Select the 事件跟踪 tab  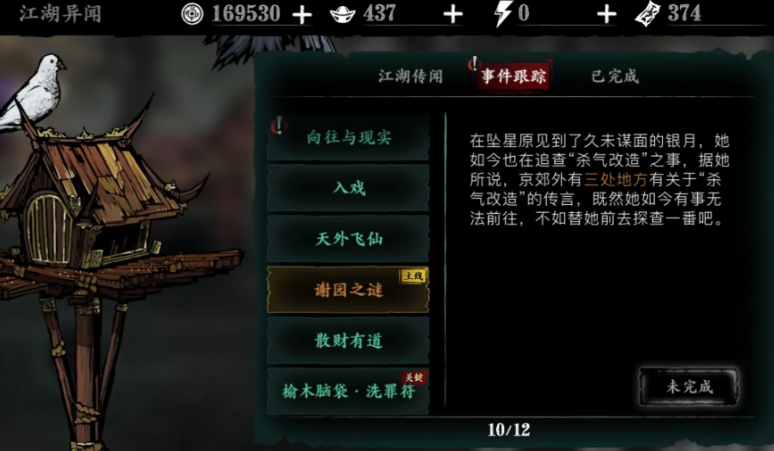[513, 76]
